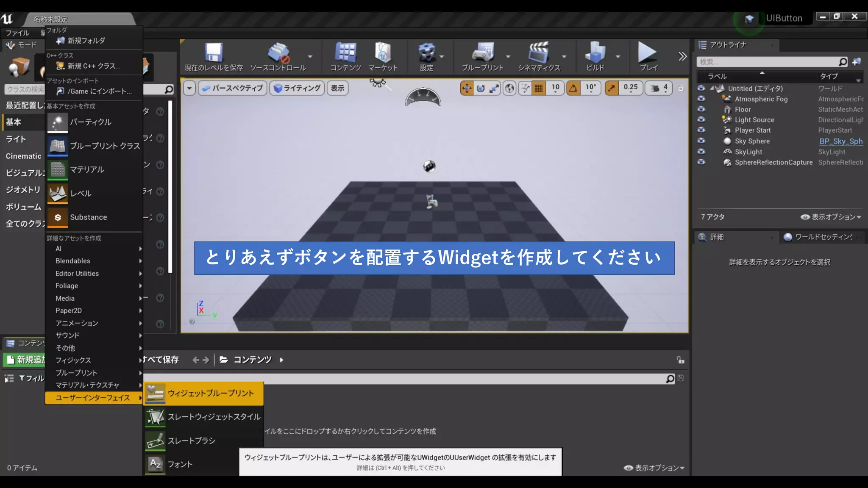
Task: Open the viewport options dropdown arrow
Action: point(189,88)
